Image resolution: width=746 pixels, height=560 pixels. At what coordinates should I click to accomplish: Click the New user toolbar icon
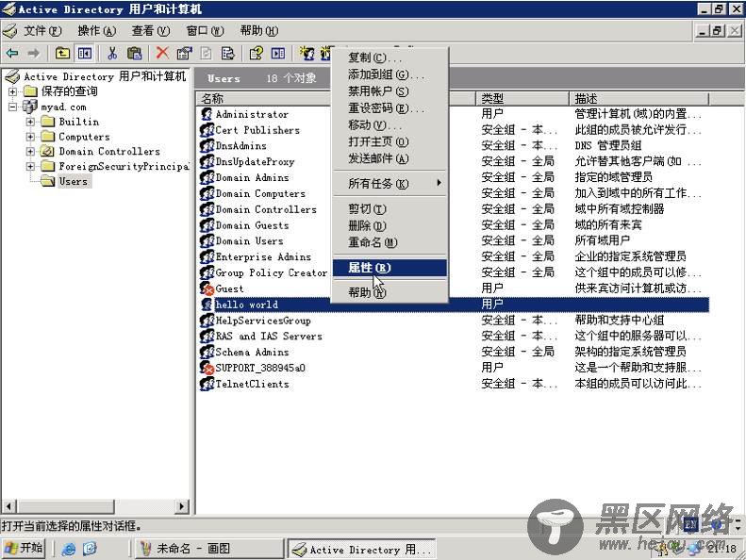(307, 54)
